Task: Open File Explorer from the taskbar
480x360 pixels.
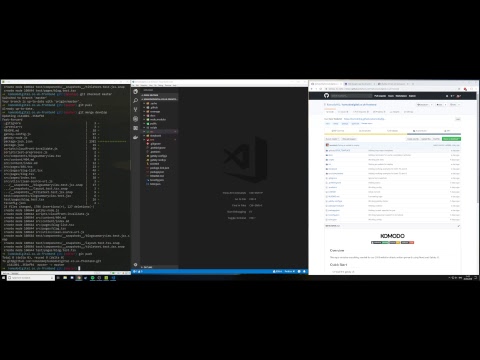Action: (65, 278)
